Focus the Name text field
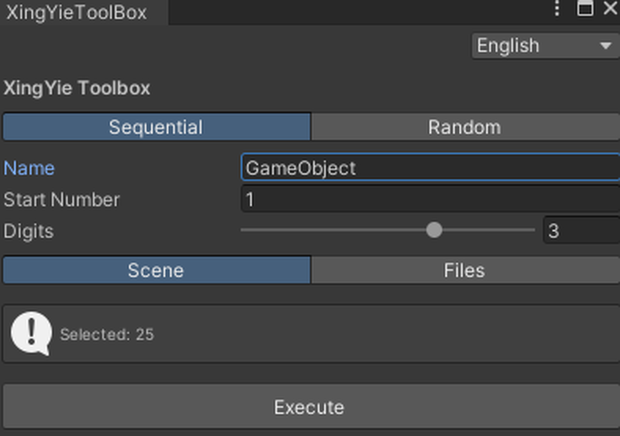 431,168
